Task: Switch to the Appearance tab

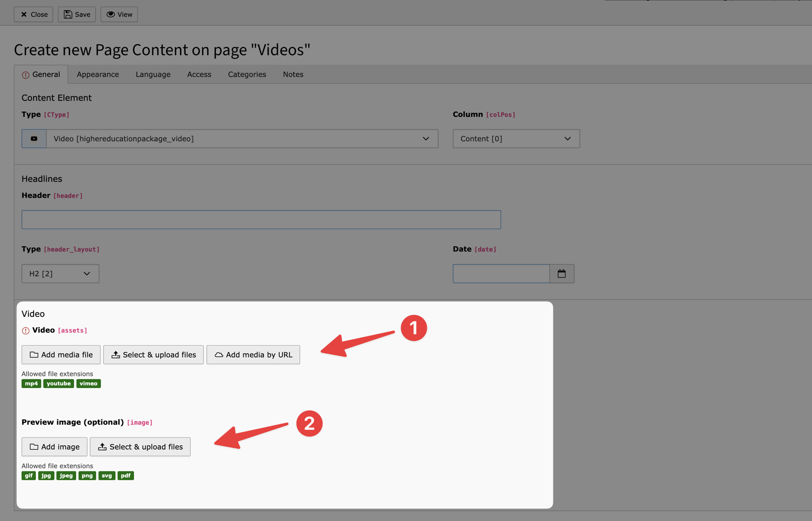Action: (x=98, y=74)
